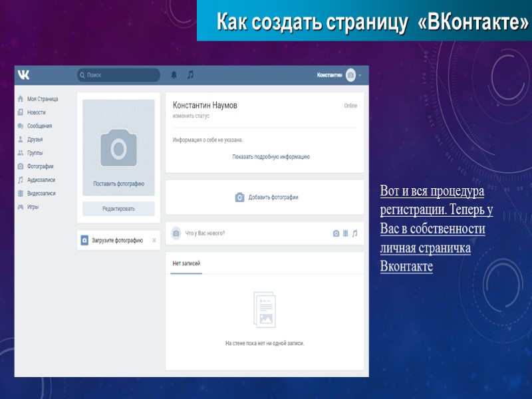
Task: Open Игры in the sidebar
Action: (33, 207)
